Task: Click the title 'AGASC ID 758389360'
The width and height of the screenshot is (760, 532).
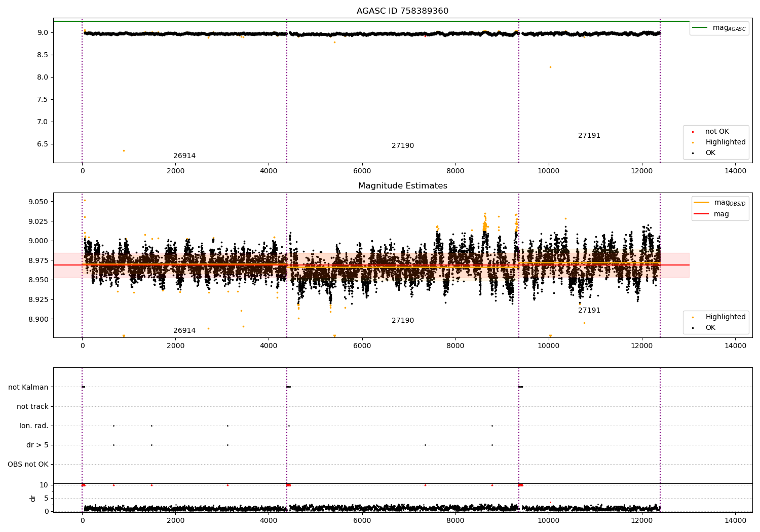Action: pyautogui.click(x=402, y=11)
